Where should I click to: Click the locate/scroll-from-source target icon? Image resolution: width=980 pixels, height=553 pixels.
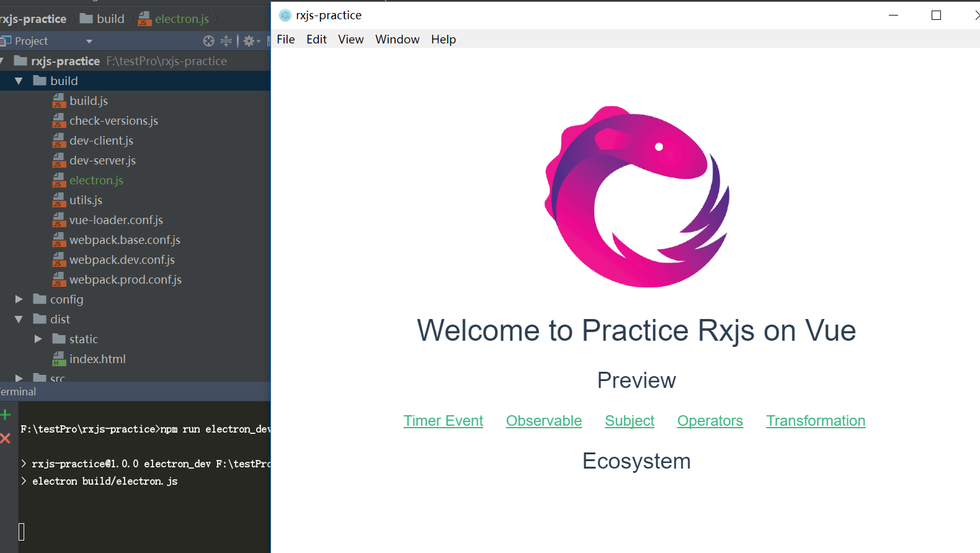click(x=208, y=41)
